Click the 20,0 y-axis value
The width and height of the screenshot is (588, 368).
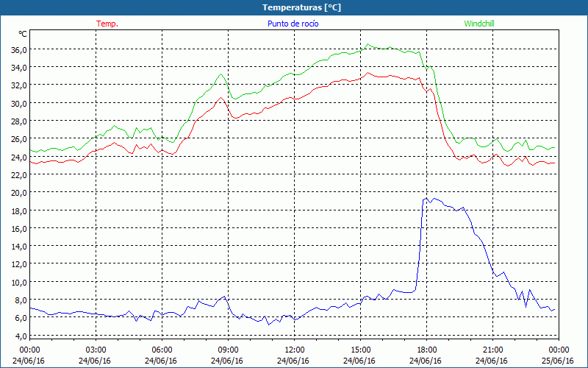[19, 193]
